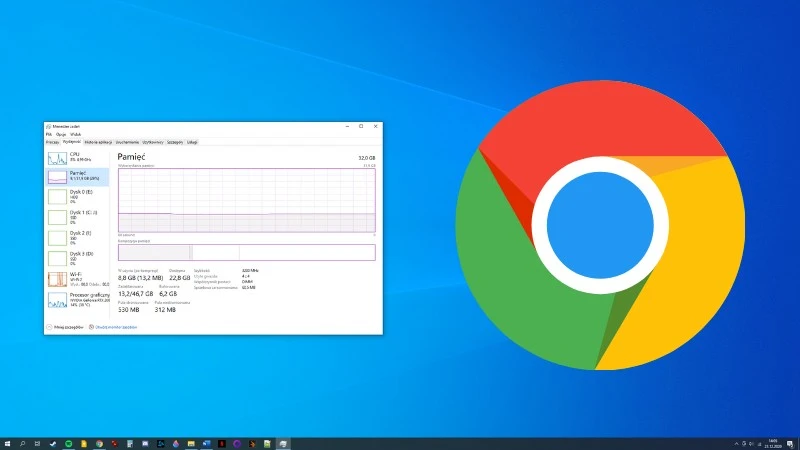Click the paged pool value 530 MB

pos(129,310)
